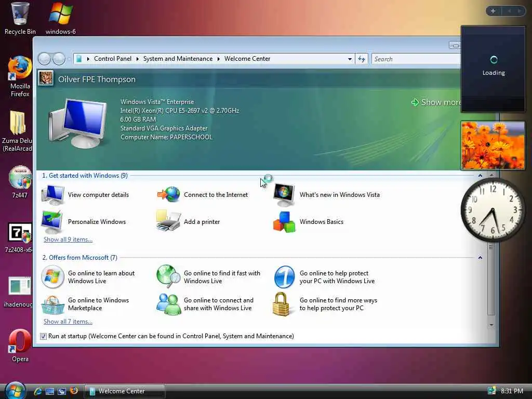Click the padlock protect your PC icon
This screenshot has height=399, width=532.
pos(281,304)
